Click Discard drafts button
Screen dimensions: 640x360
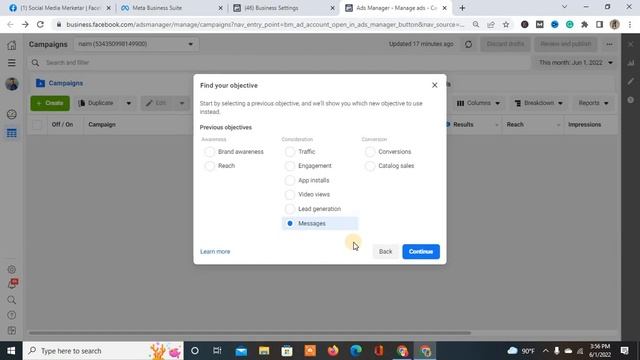[505, 44]
